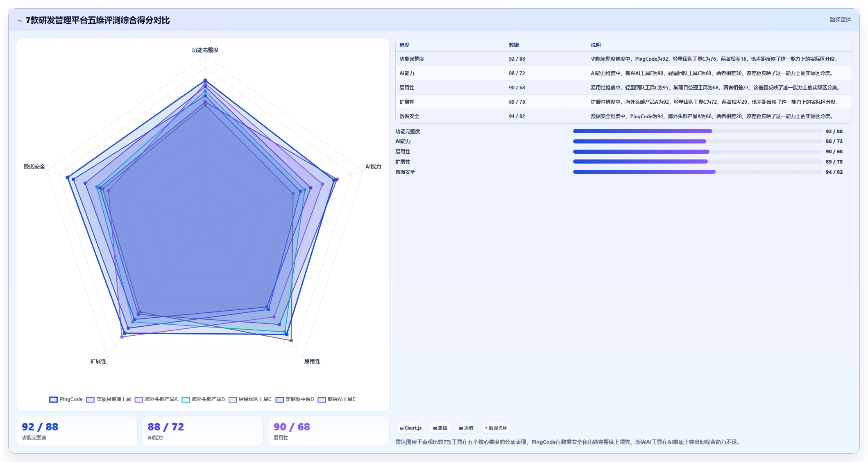The height and width of the screenshot is (462, 868).
Task: Click the 92 / 88 value beside progress bars
Action: coord(834,132)
